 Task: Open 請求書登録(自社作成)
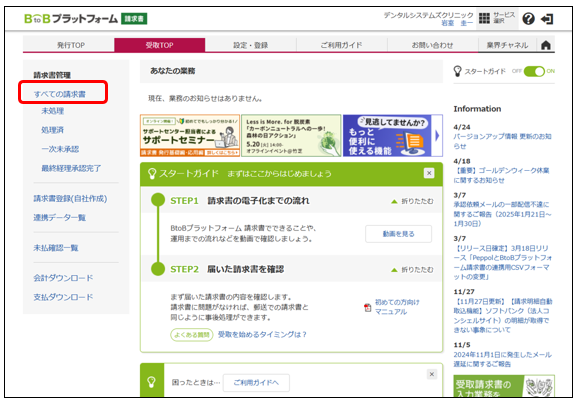point(70,199)
